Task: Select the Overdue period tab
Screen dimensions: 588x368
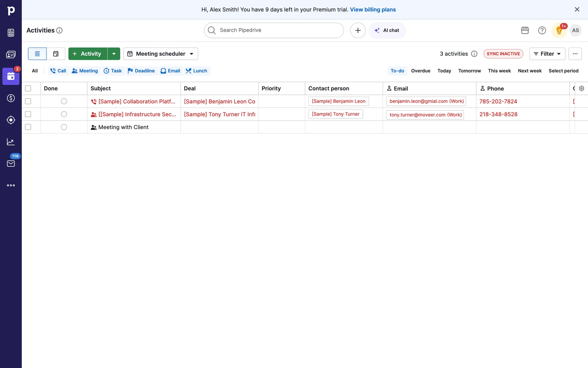Action: (420, 71)
